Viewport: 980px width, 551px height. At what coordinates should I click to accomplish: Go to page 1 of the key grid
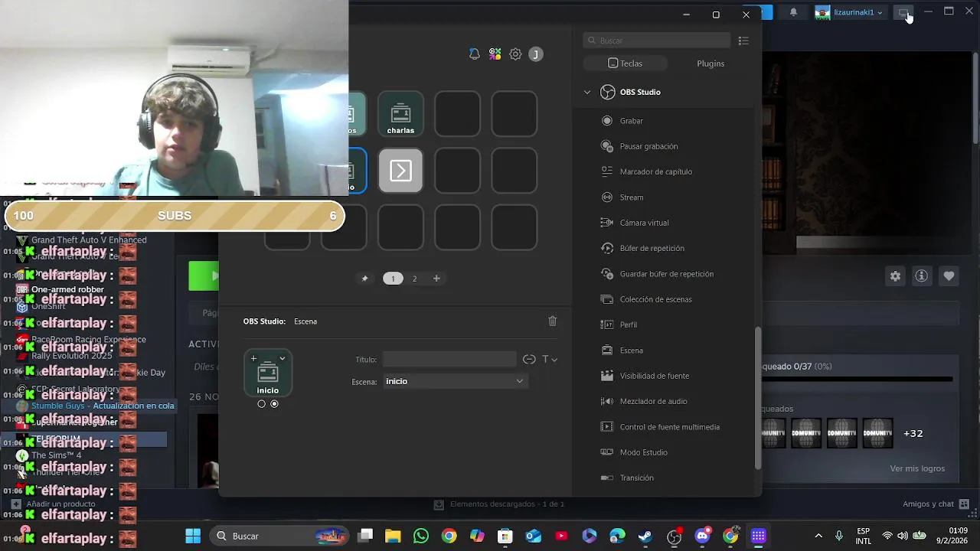click(x=393, y=279)
